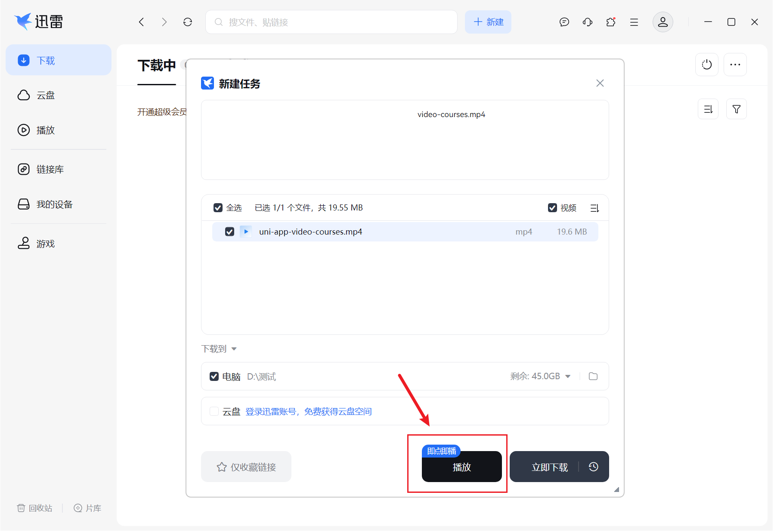
Task: Click the D:\测试 download path
Action: pos(261,377)
